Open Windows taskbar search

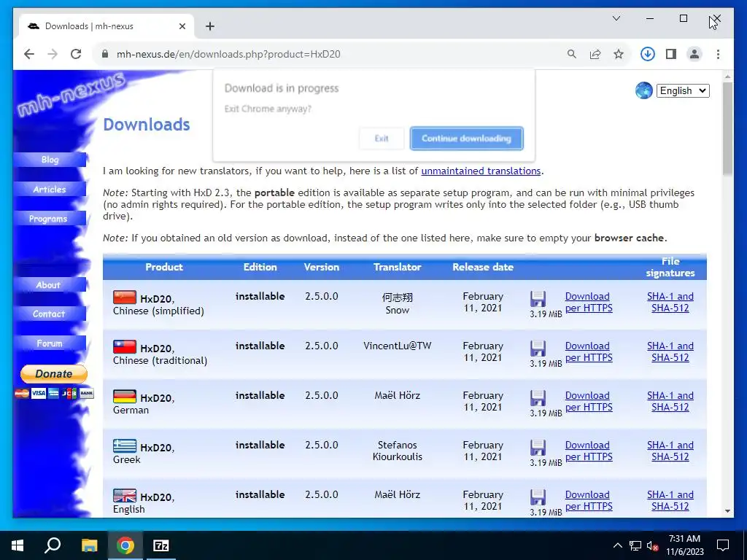53,545
